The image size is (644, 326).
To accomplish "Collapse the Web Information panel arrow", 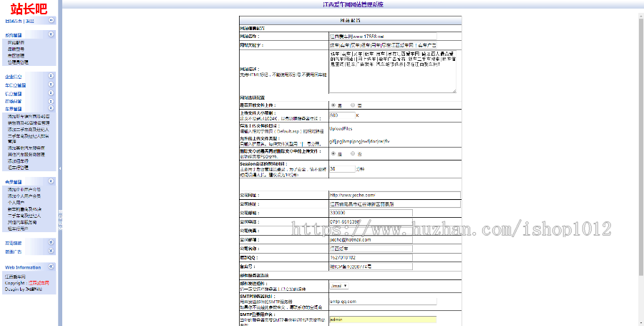I will (x=51, y=267).
